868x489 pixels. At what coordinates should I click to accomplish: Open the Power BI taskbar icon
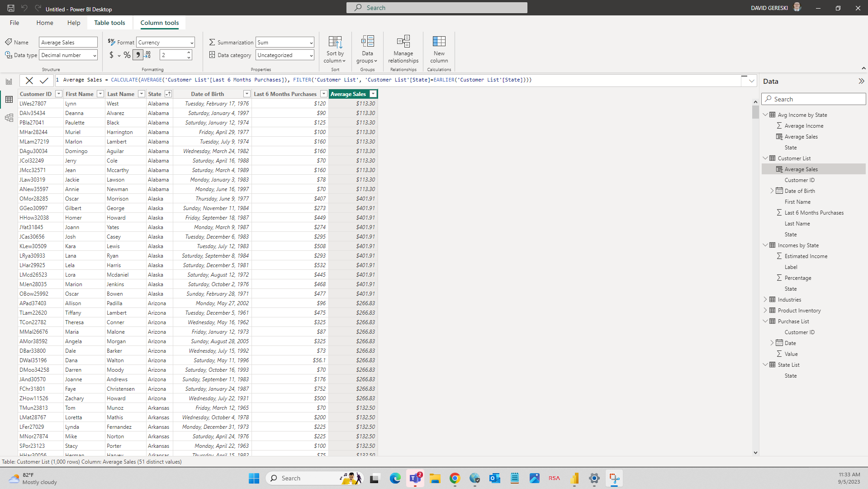[574, 478]
